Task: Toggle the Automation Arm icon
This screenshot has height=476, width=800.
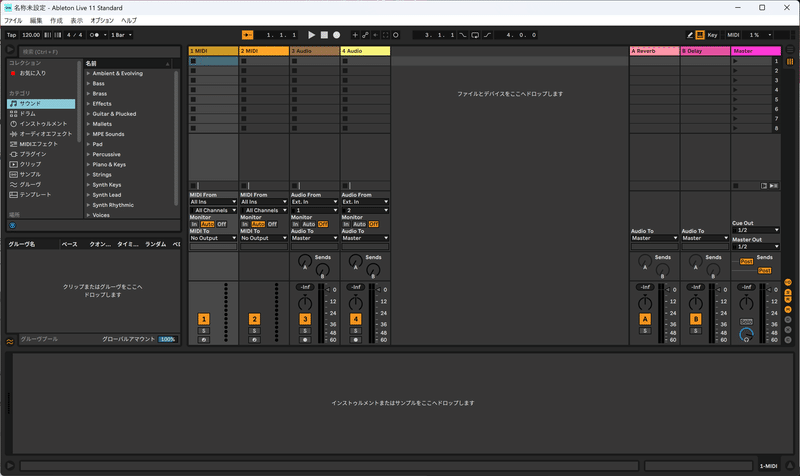Action: click(x=365, y=35)
